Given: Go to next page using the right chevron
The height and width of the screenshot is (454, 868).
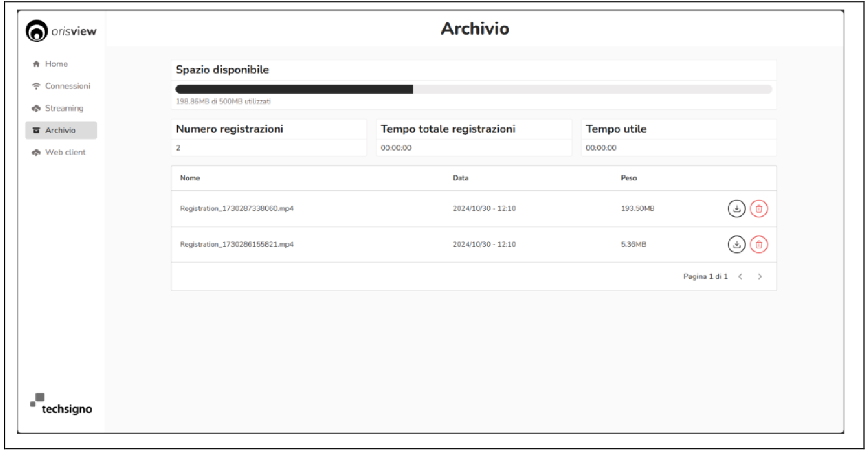Looking at the screenshot, I should (760, 276).
